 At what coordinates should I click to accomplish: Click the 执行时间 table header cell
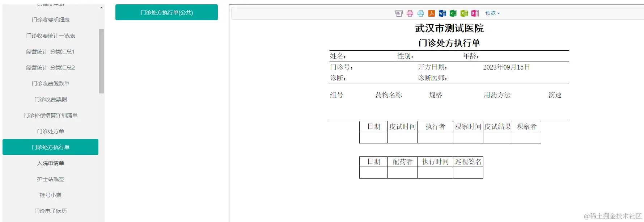(x=435, y=162)
